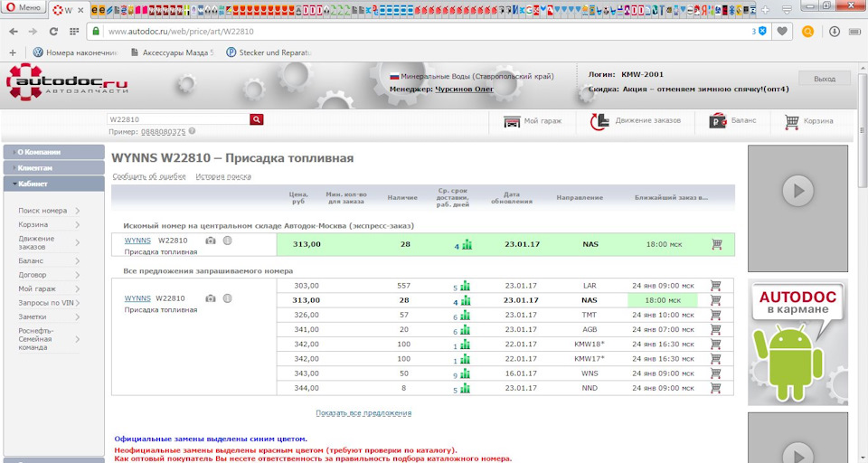
Task: Click the browser address bar
Action: pyautogui.click(x=420, y=32)
